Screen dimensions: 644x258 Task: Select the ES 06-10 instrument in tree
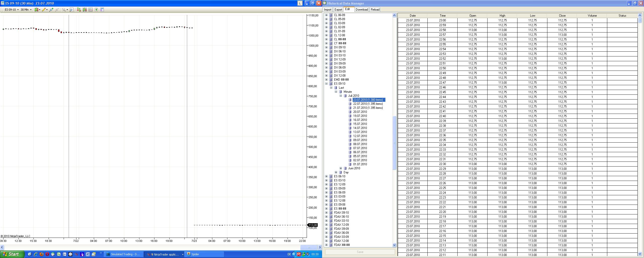pyautogui.click(x=340, y=176)
